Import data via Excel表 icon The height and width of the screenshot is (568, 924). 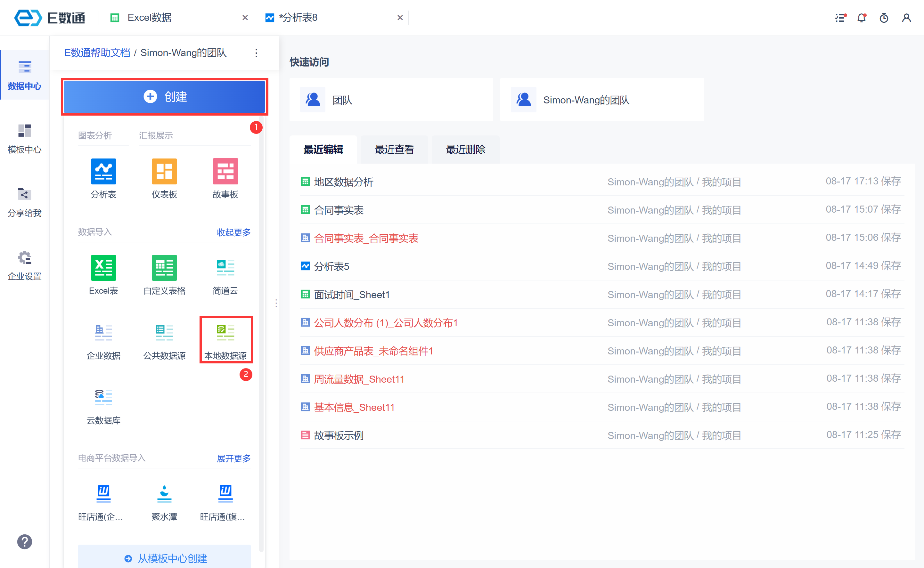[x=103, y=268]
